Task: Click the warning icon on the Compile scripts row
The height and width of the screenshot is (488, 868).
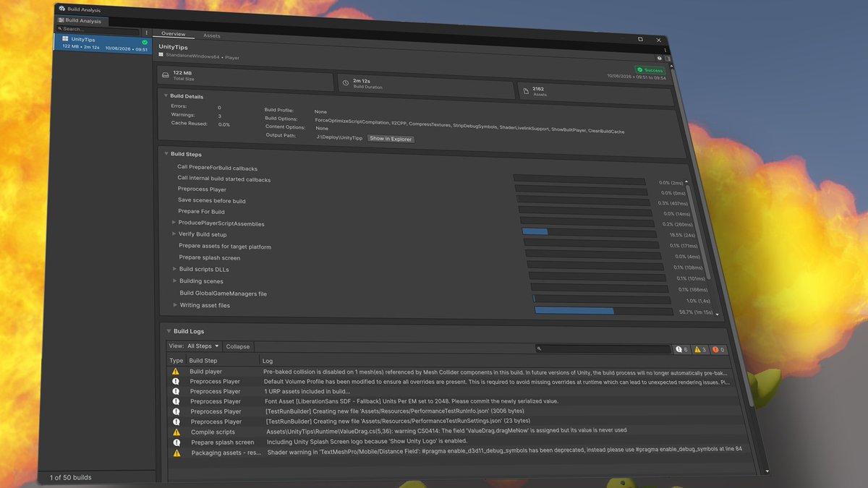Action: [x=176, y=432]
